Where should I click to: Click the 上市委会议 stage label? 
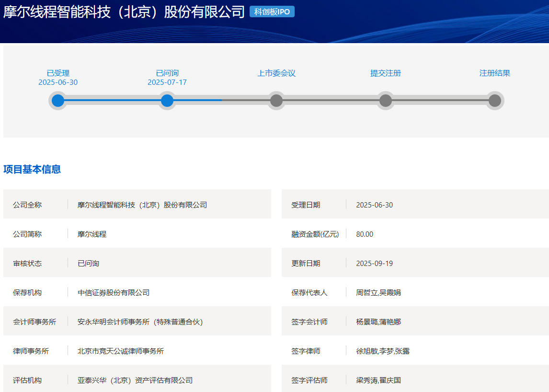click(276, 73)
